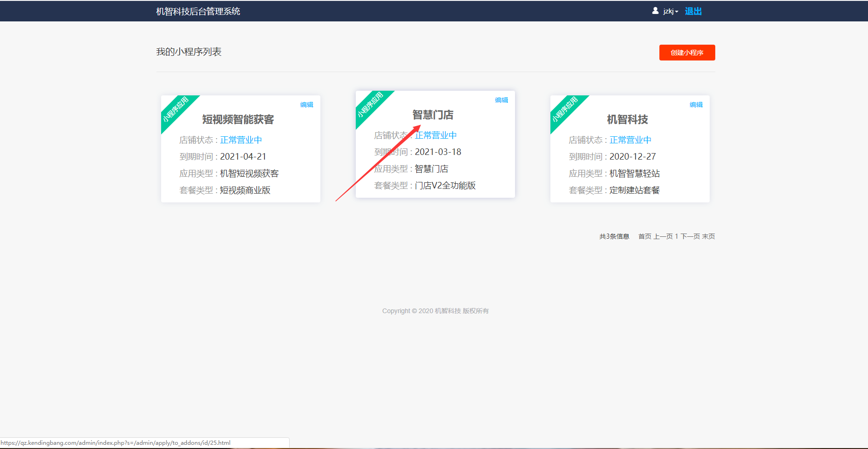The image size is (868, 449).
Task: Go to 下一页 next page
Action: tap(690, 236)
